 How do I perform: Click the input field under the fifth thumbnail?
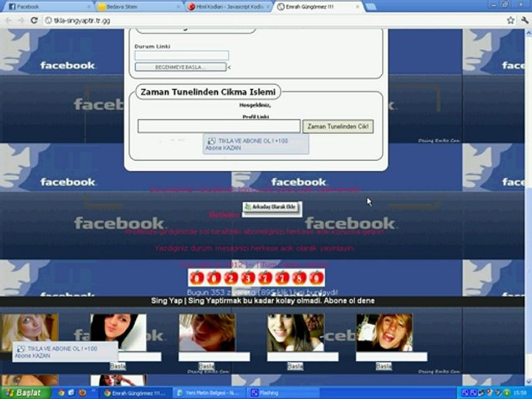tap(391, 356)
